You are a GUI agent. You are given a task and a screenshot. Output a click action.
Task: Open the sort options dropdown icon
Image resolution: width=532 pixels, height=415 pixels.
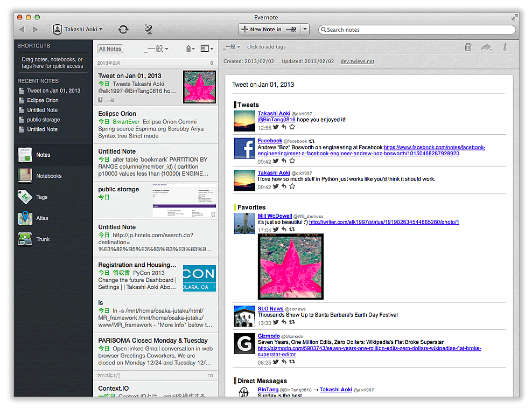pos(190,49)
